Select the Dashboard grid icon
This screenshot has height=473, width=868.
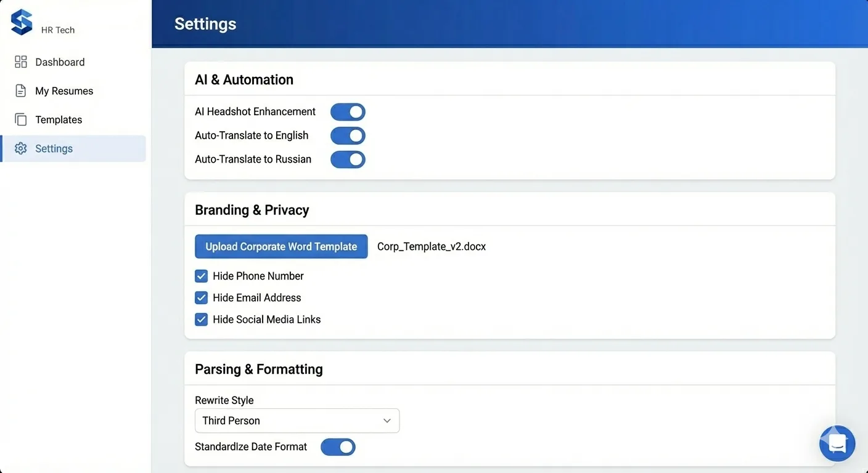pyautogui.click(x=20, y=62)
